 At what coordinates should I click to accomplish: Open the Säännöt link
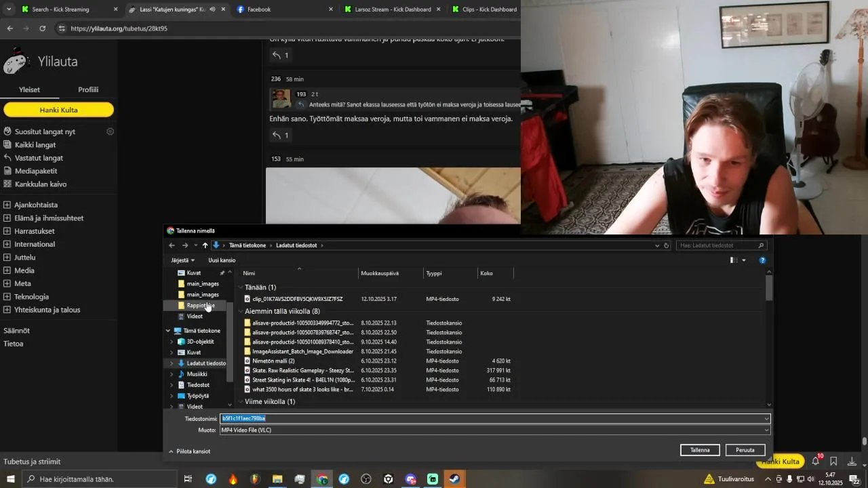click(16, 331)
